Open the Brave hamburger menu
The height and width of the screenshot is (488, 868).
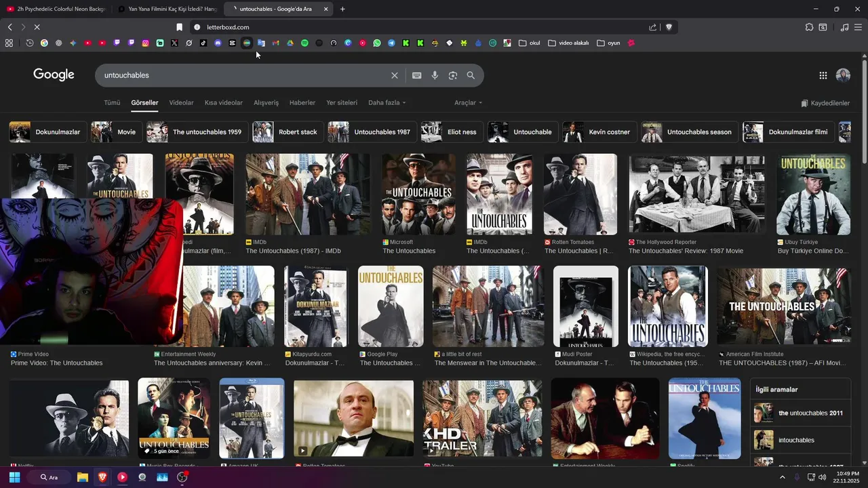(x=859, y=27)
